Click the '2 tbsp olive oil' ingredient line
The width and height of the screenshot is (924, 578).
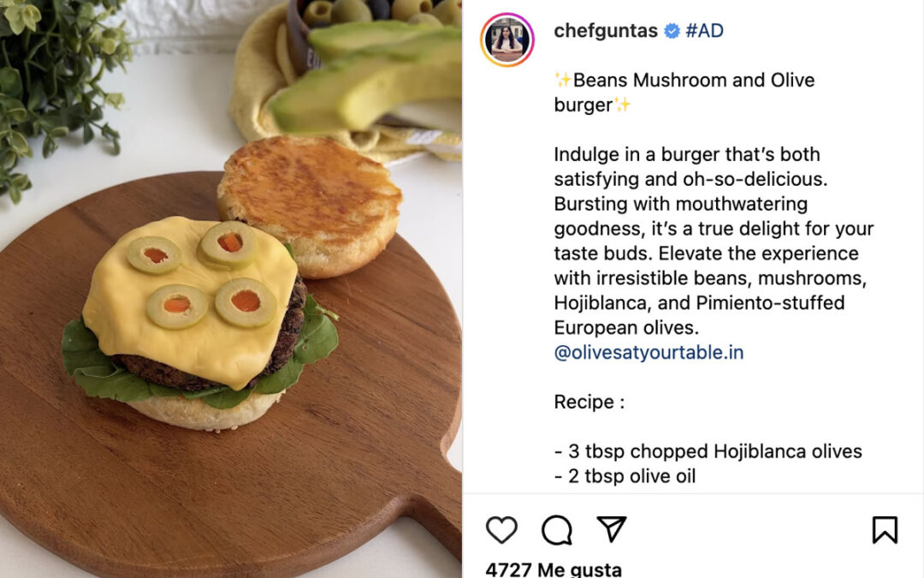click(625, 477)
